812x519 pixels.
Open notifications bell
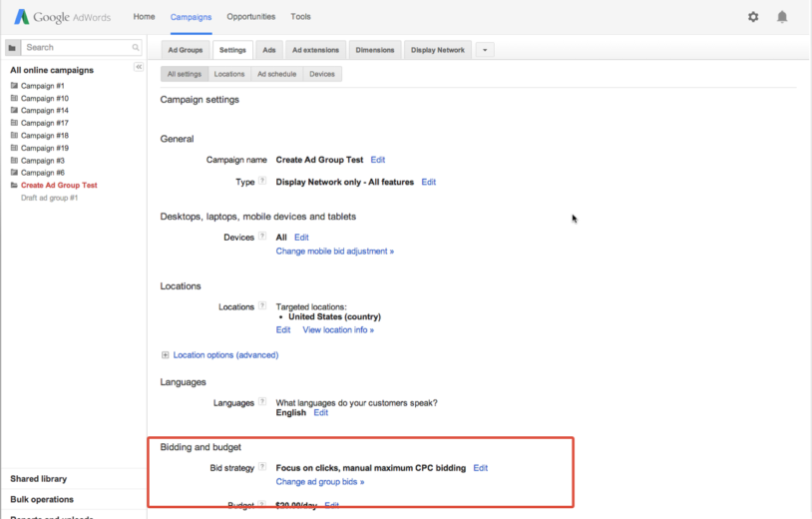click(782, 17)
